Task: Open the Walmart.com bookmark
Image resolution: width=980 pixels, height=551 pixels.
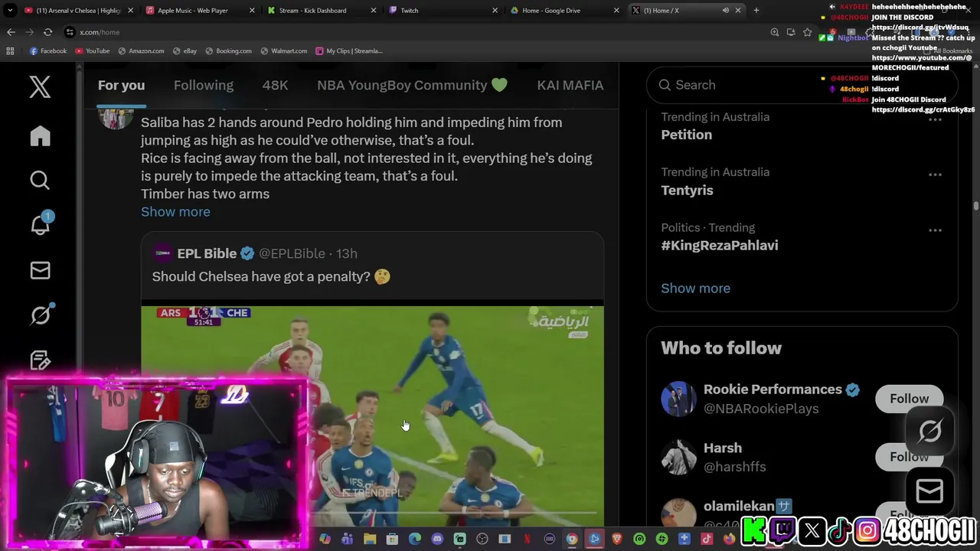Action: 283,51
